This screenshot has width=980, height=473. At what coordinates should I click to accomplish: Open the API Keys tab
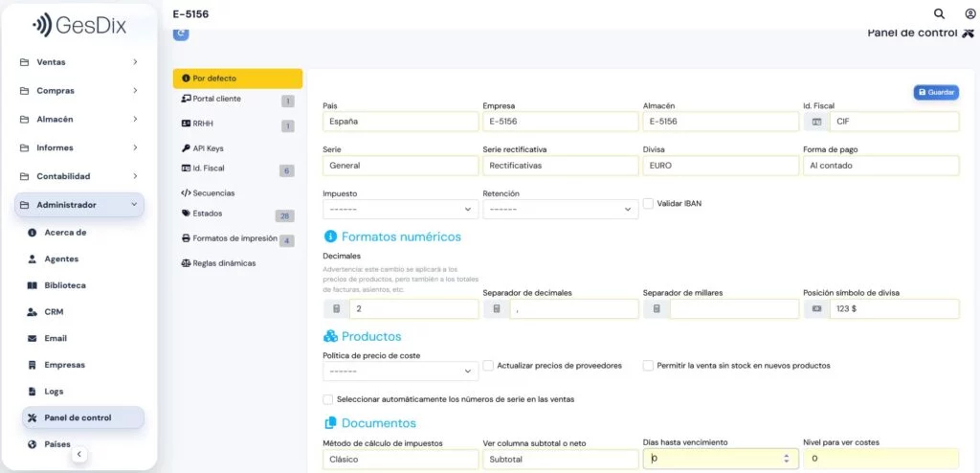[237, 148]
